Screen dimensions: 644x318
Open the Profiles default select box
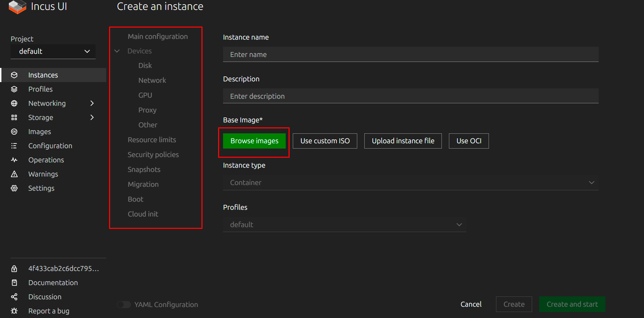(x=344, y=225)
